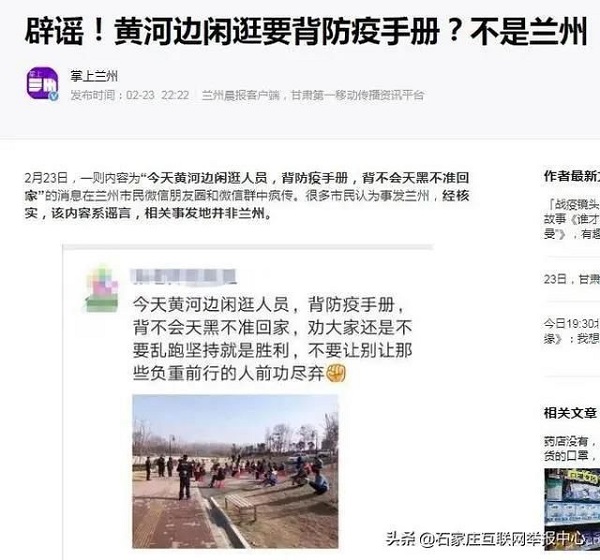Image resolution: width=600 pixels, height=560 pixels.
Task: Click the blue verified badge on avatar
Action: [54, 96]
